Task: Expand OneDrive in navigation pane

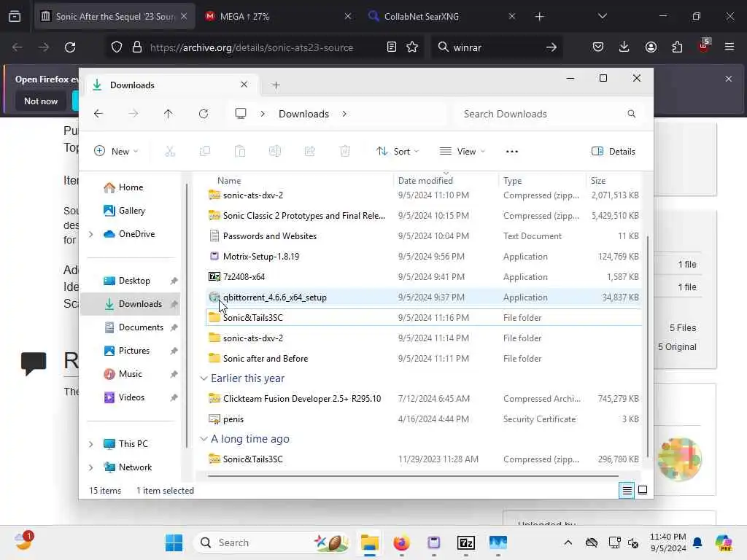Action: (91, 234)
